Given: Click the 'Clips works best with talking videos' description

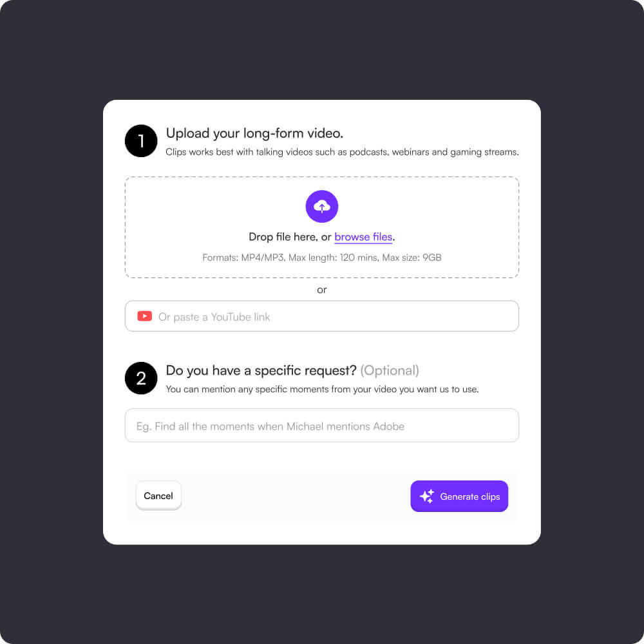Looking at the screenshot, I should [x=342, y=152].
